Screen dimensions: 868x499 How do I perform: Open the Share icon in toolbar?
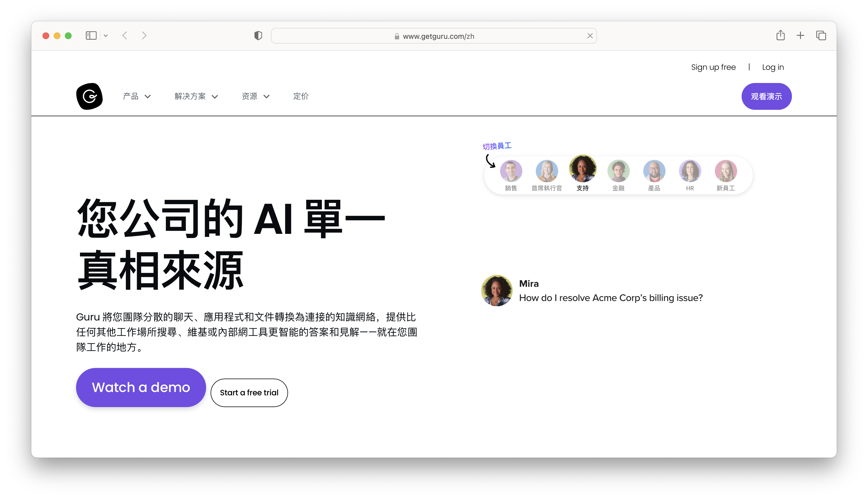780,35
